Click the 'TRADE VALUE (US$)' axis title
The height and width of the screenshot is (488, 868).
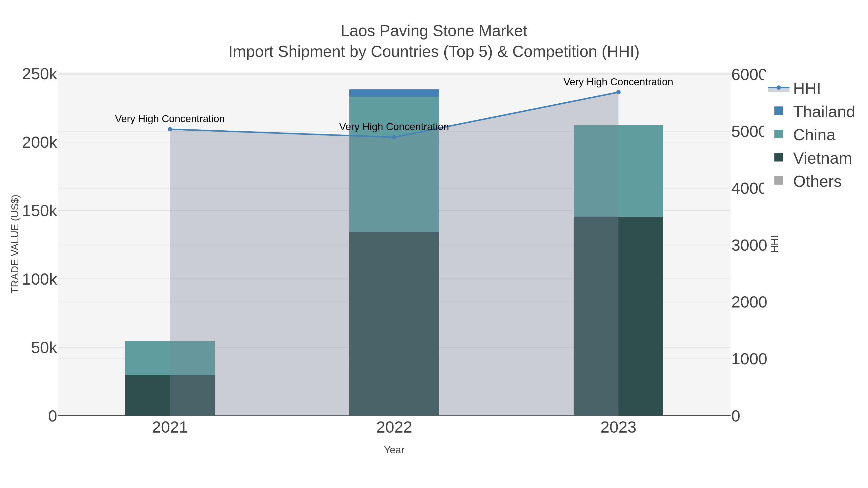tap(15, 244)
